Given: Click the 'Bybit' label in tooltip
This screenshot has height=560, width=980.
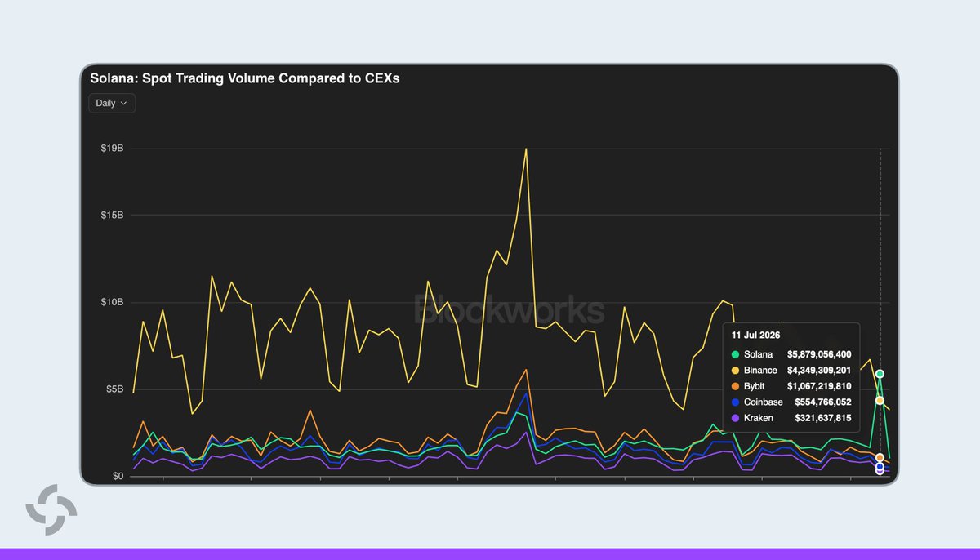Looking at the screenshot, I should [x=755, y=386].
